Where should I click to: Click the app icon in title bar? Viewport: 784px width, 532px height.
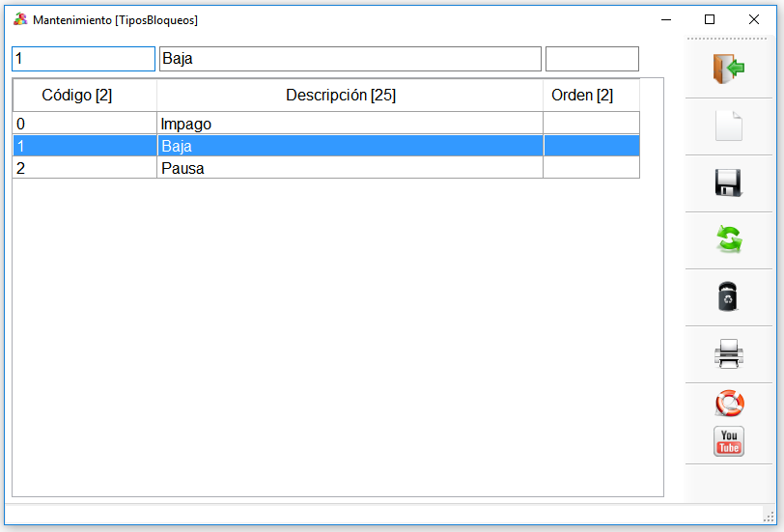tap(20, 19)
